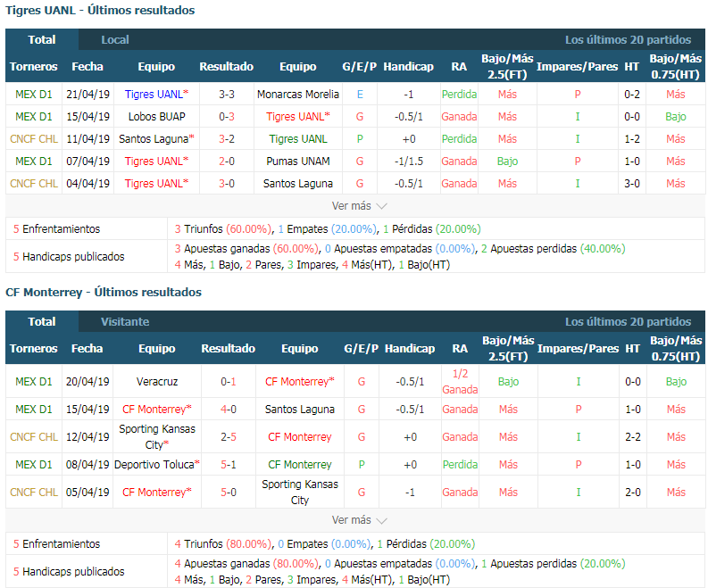Click 5 Enfrentamientos in Tigres summary
The image size is (708, 588).
(x=56, y=228)
